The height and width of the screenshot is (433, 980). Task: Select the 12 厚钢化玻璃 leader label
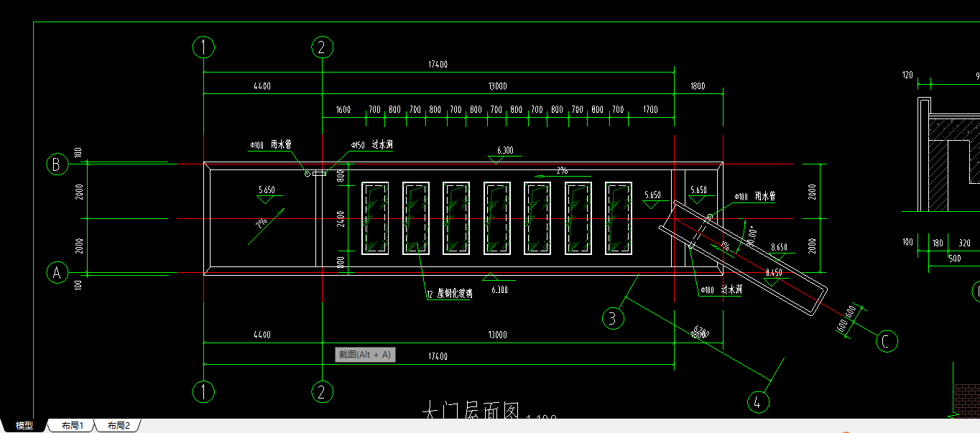(449, 294)
